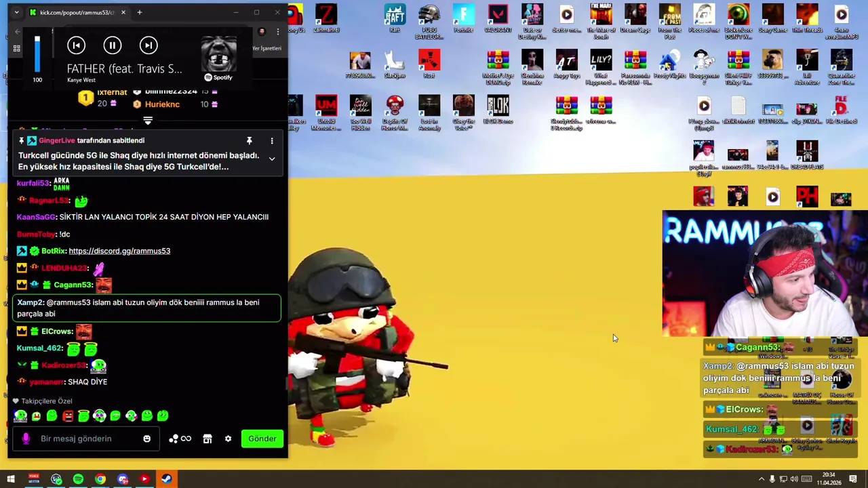This screenshot has width=868, height=488.
Task: Open a new Chrome tab
Action: [x=139, y=12]
